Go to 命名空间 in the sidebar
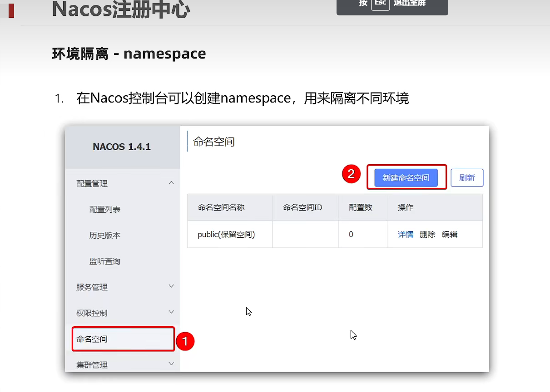 92,339
